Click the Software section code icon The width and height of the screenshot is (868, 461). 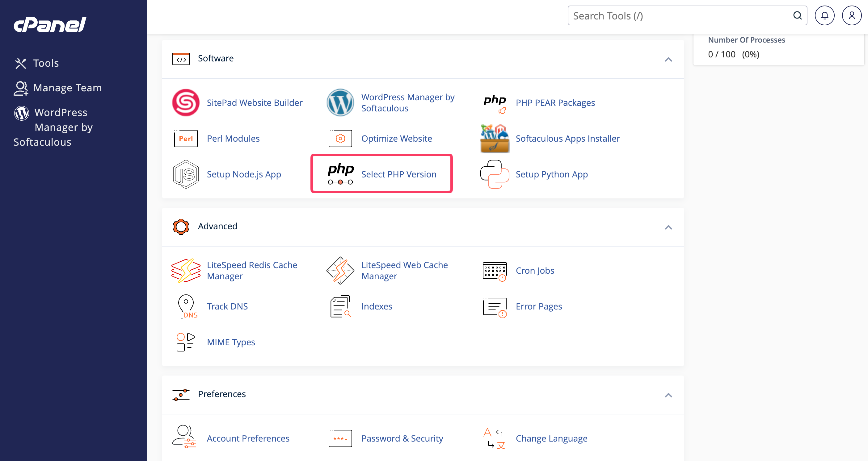coord(181,59)
